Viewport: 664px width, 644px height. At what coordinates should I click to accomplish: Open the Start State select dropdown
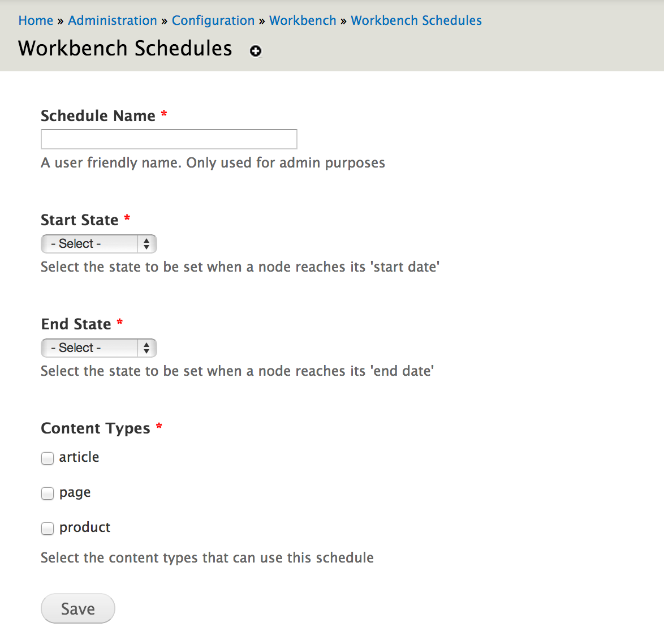click(98, 244)
